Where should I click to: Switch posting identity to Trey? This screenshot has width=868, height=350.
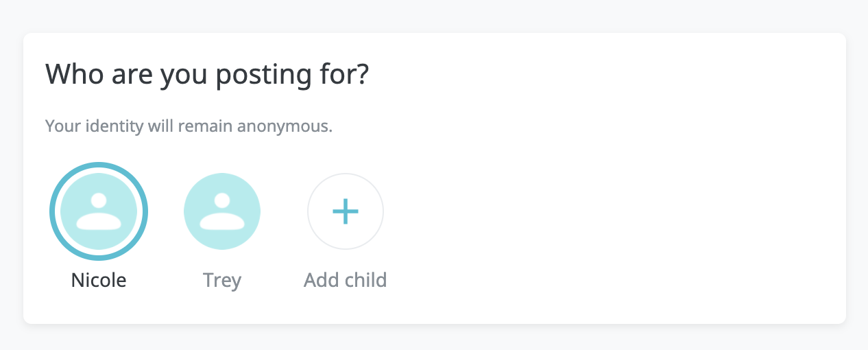222,211
